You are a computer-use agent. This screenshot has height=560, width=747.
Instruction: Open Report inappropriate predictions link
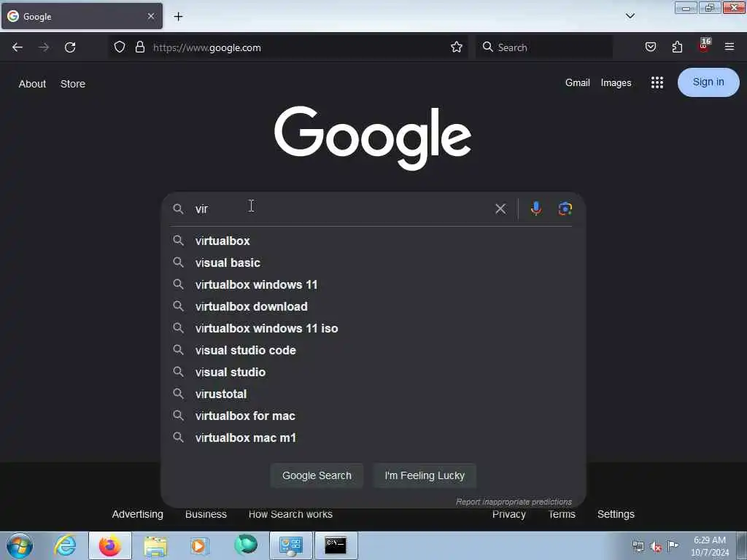pos(514,502)
